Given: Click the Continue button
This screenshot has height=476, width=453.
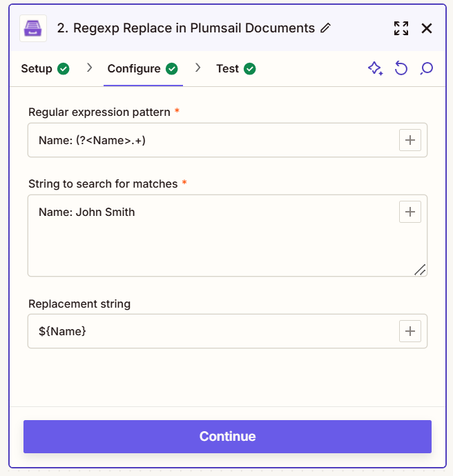Looking at the screenshot, I should [x=227, y=437].
